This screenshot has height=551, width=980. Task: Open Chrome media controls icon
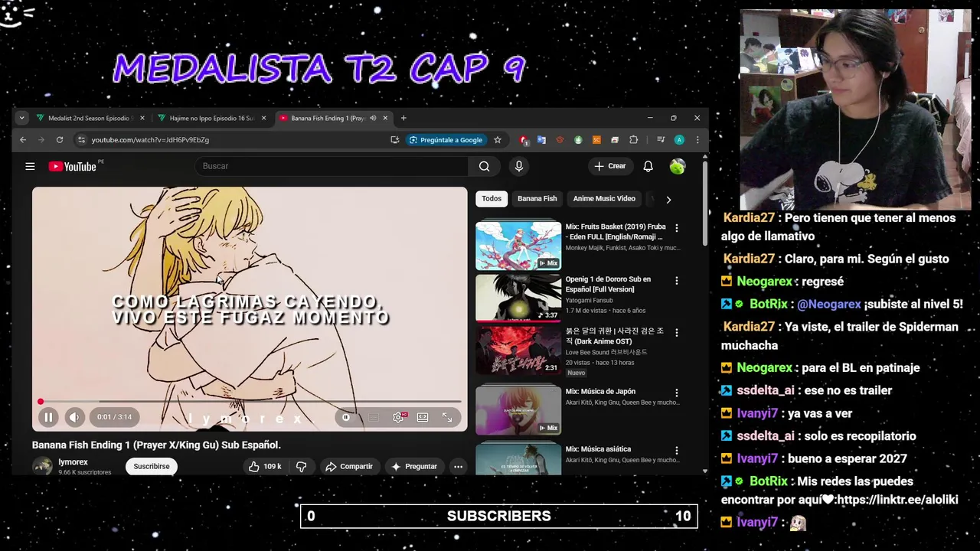pos(661,140)
